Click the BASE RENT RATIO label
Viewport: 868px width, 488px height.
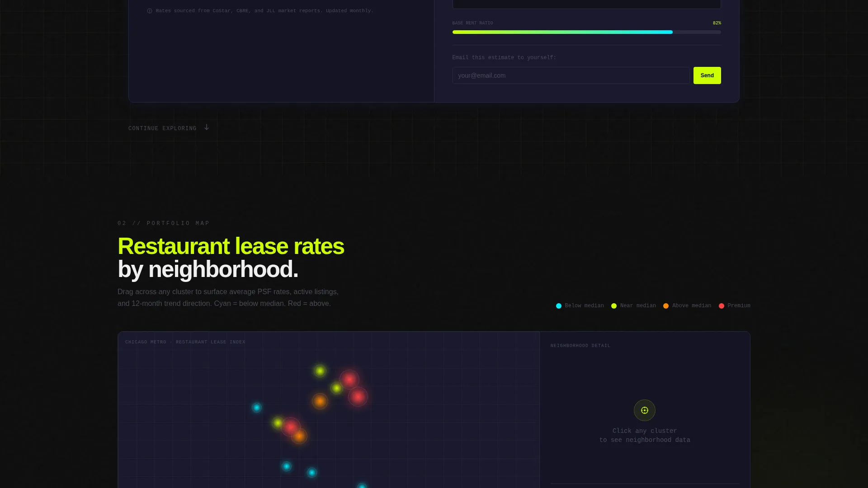(472, 23)
